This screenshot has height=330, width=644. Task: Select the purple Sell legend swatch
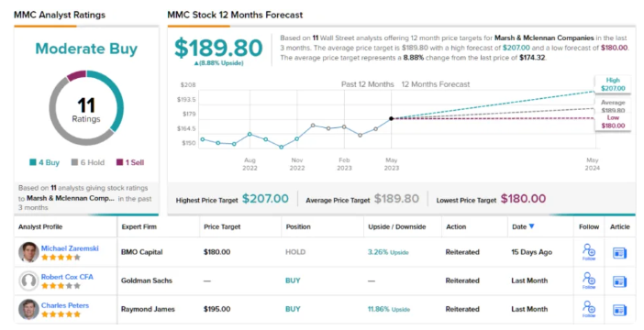(119, 162)
